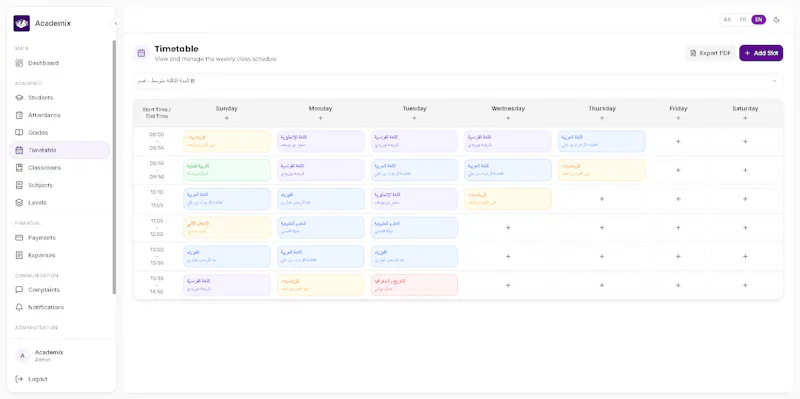Add a slot under the Tuesday header

tap(414, 118)
